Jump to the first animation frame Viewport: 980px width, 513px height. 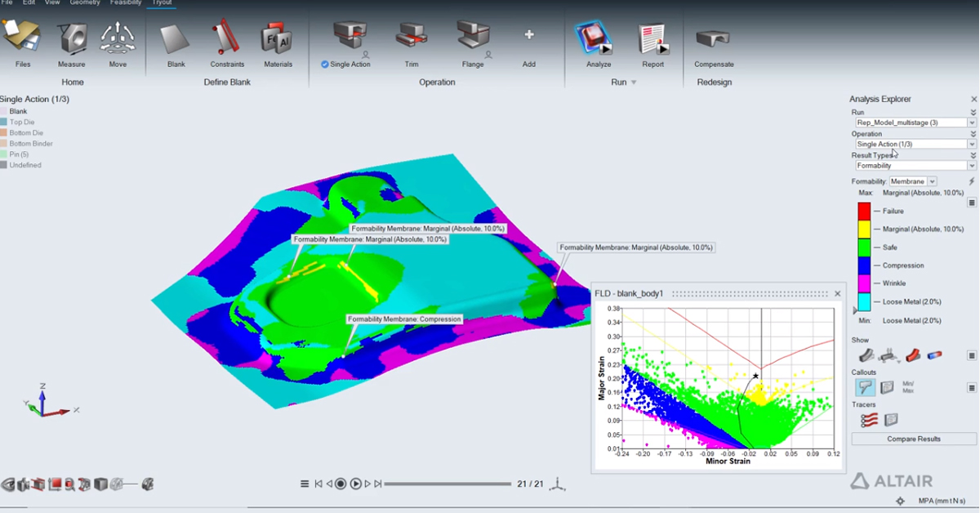[318, 484]
